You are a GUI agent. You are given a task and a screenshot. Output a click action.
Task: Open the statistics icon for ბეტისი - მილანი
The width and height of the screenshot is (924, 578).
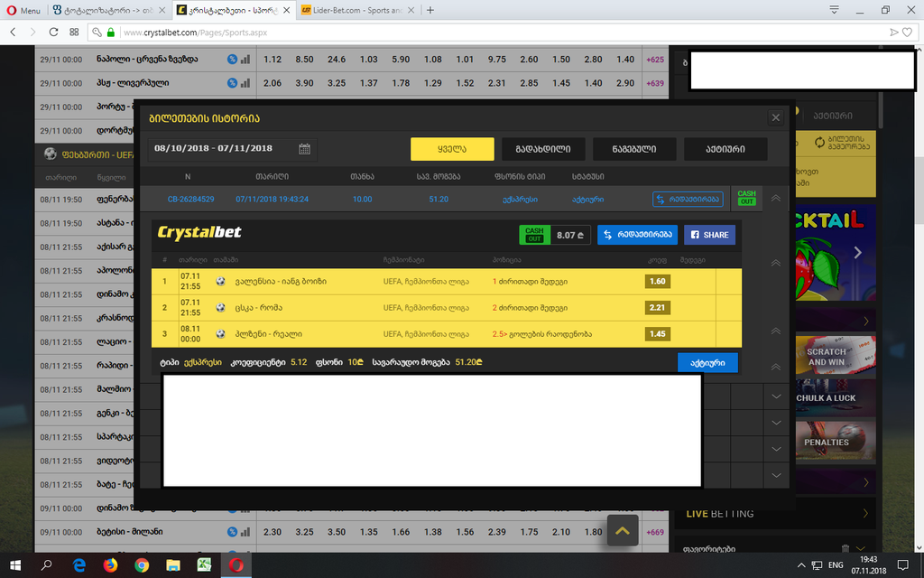tap(232, 532)
